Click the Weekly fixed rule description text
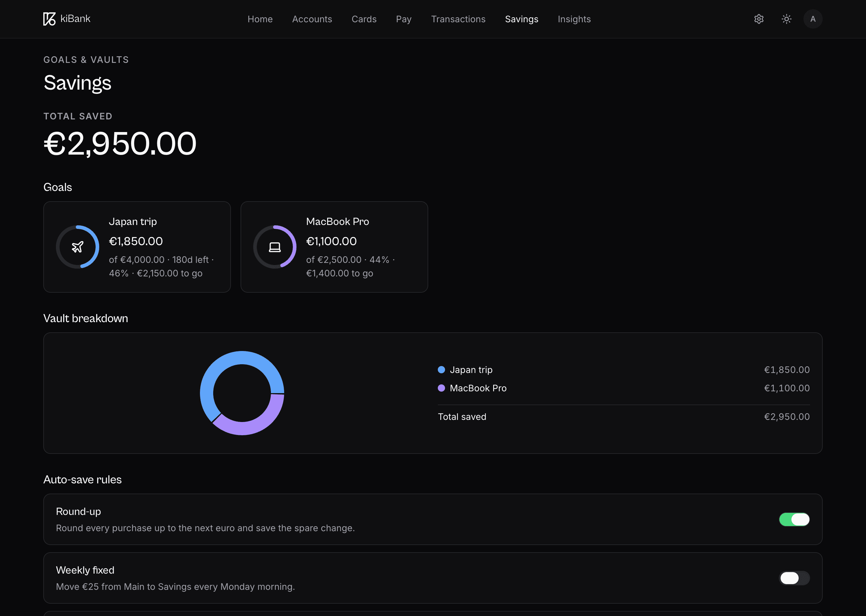The image size is (866, 616). point(175,587)
